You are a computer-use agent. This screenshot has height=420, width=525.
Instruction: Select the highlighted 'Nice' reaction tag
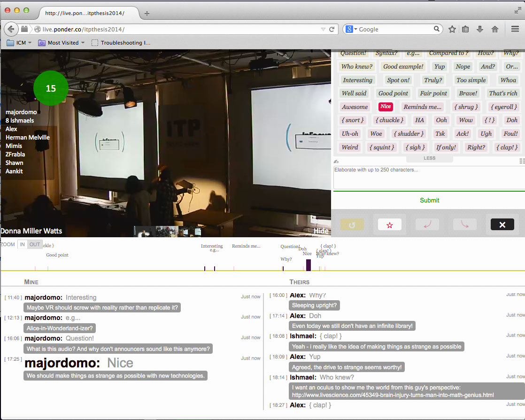tap(386, 107)
